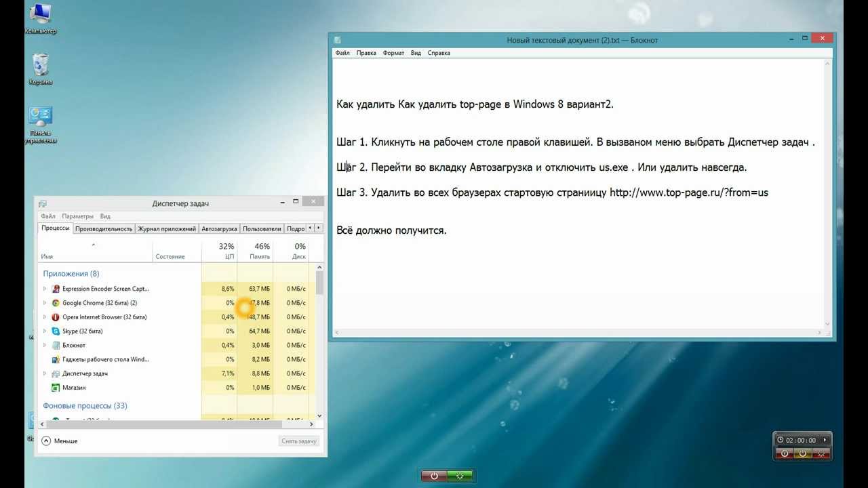The height and width of the screenshot is (488, 868).
Task: Click the Notepad vertical scroll down arrow
Action: pos(828,325)
